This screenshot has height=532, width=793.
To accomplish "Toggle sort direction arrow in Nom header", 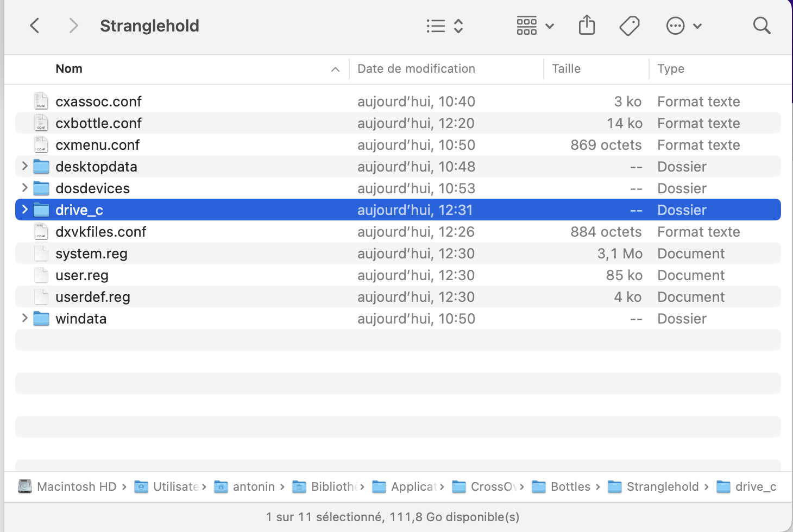I will pyautogui.click(x=335, y=69).
